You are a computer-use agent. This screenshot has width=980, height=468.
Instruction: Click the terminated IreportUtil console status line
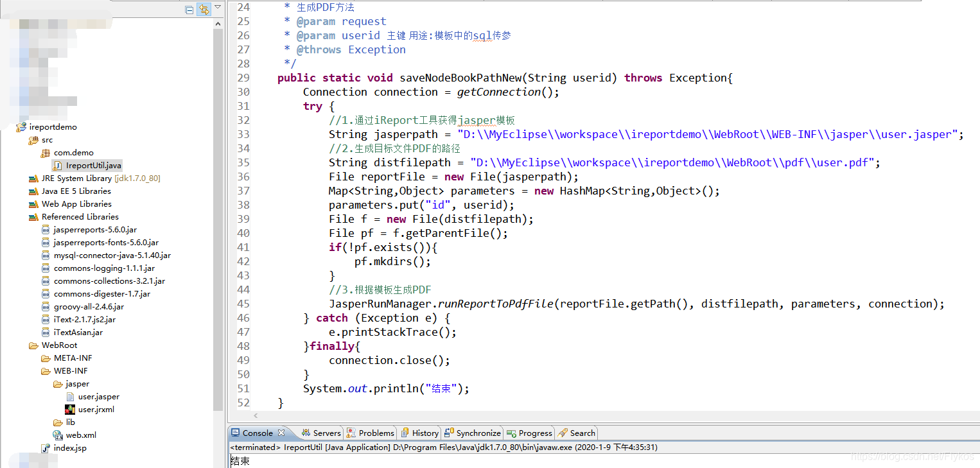[x=444, y=447]
